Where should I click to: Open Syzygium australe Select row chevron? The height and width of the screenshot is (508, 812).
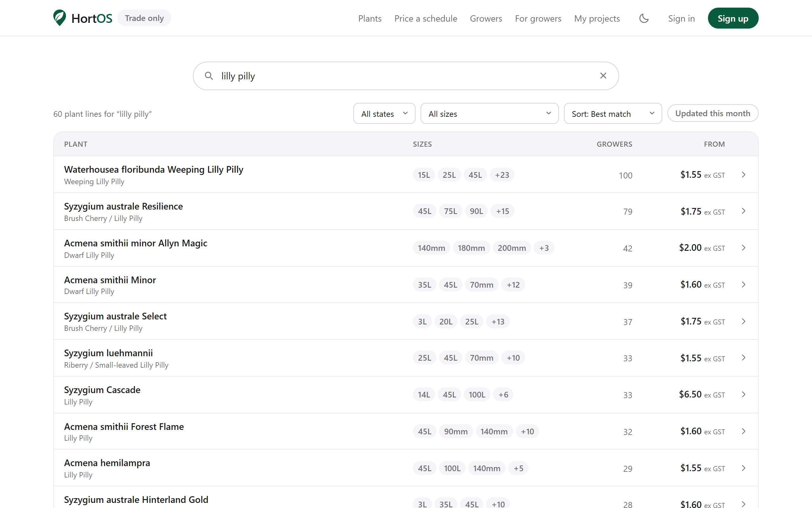(743, 321)
